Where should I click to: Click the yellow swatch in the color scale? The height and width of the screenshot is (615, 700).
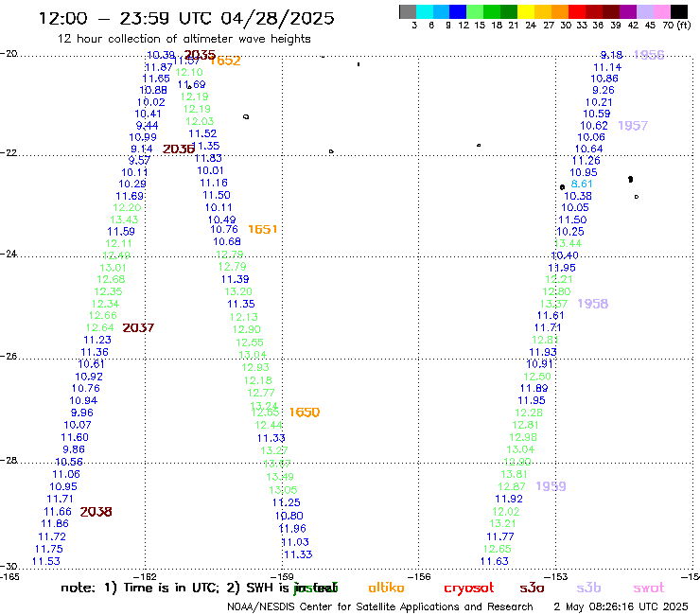pos(526,11)
